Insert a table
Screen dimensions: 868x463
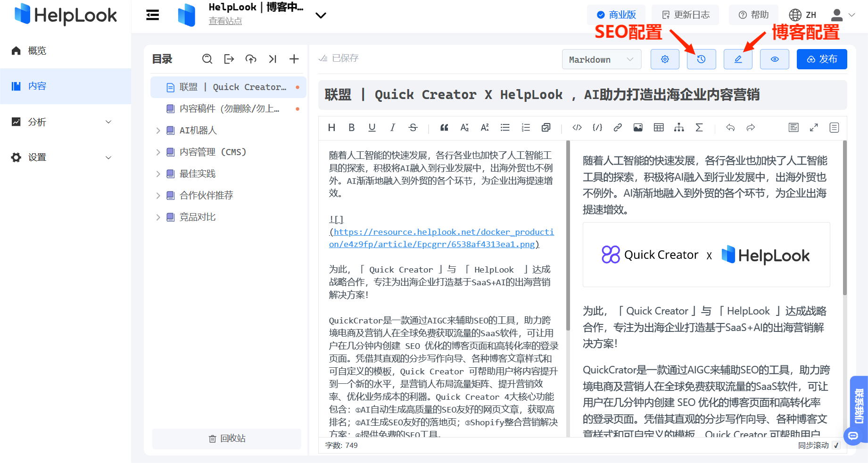point(659,127)
